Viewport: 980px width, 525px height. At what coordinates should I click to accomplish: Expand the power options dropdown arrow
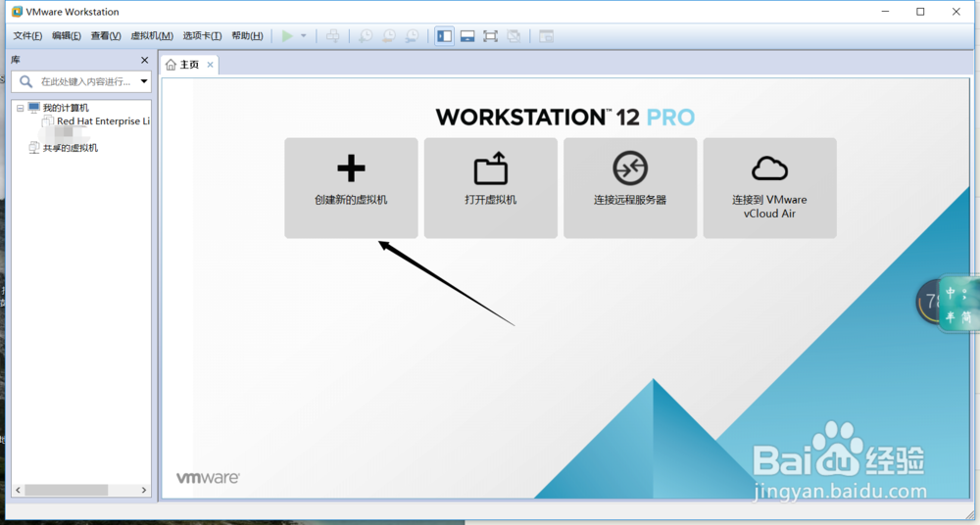[x=304, y=36]
